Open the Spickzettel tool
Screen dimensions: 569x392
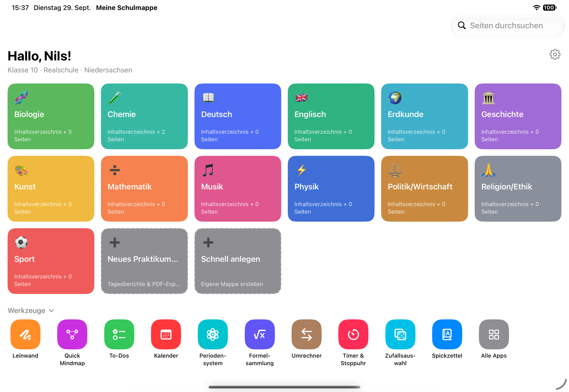[x=447, y=334]
